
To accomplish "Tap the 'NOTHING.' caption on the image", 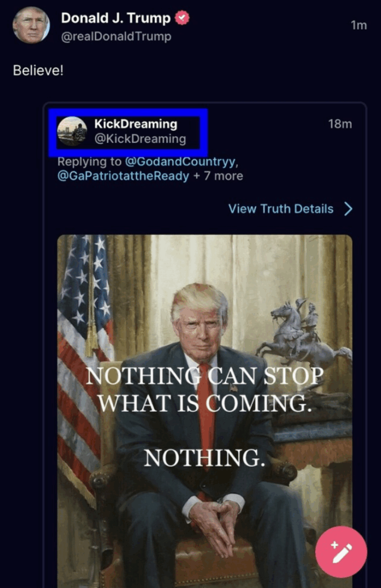I will [x=204, y=458].
